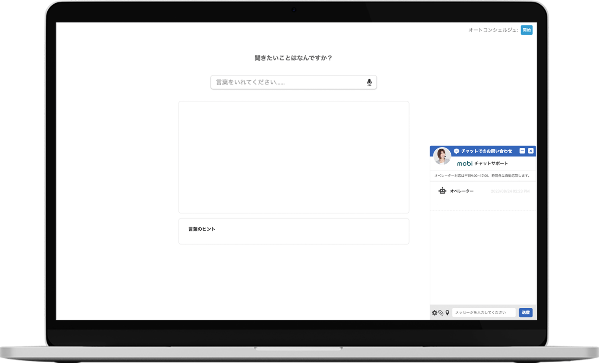This screenshot has width=615, height=364.
Task: Click the location pin icon in chat footer
Action: (x=447, y=312)
